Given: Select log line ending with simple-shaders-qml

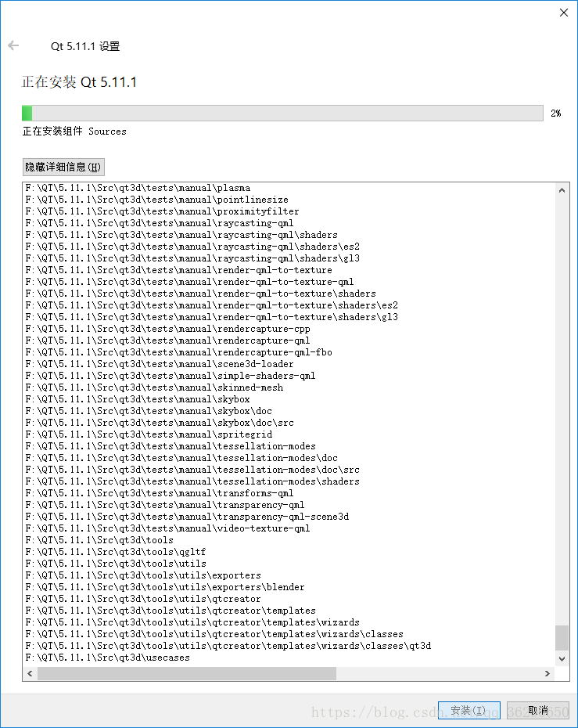Looking at the screenshot, I should click(171, 376).
